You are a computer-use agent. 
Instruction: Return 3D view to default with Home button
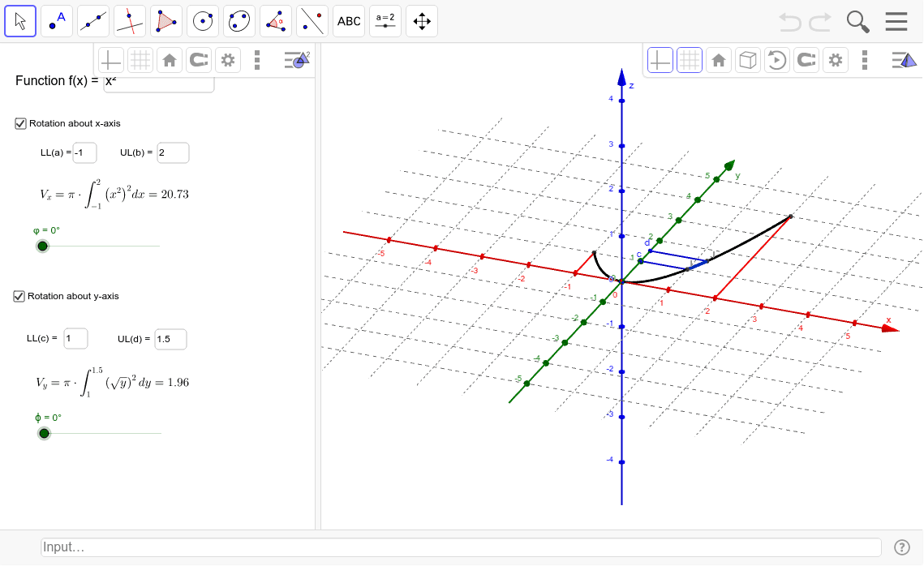pos(718,59)
